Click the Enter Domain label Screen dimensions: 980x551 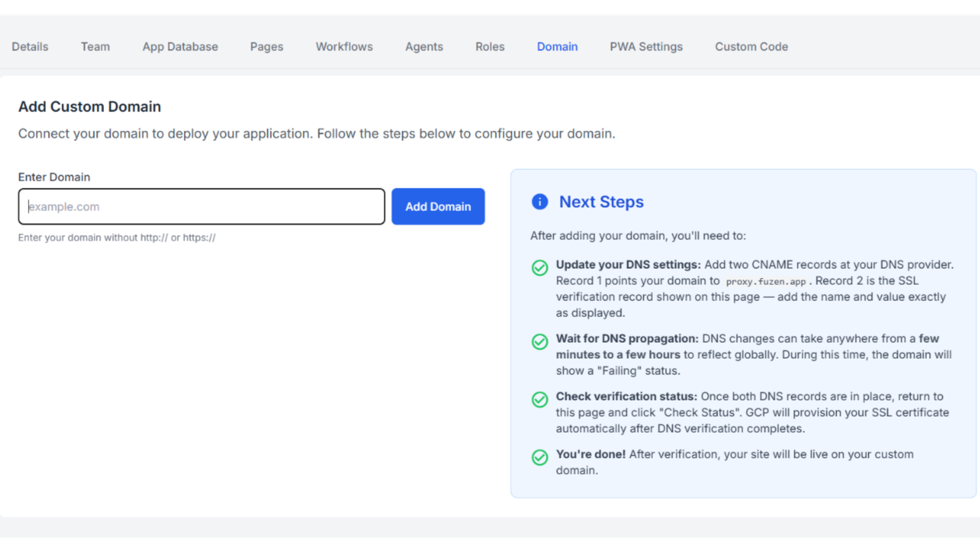click(x=54, y=177)
